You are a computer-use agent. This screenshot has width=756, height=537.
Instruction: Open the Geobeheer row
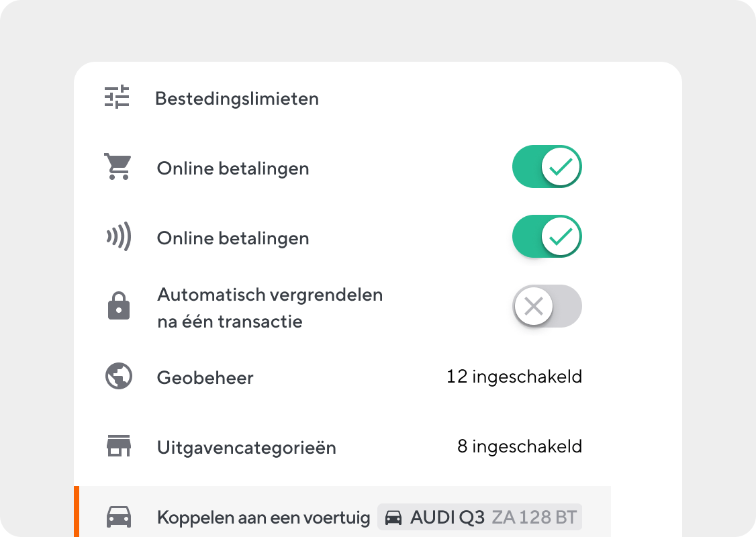pos(342,377)
